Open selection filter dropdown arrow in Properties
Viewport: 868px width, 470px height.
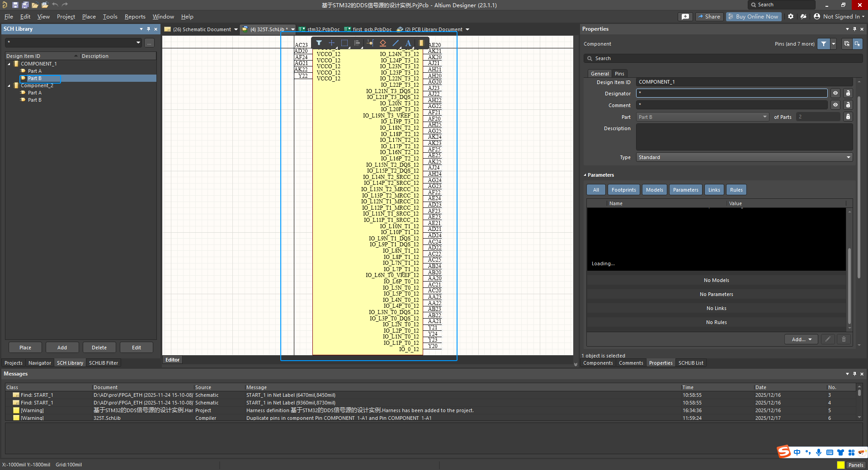833,44
